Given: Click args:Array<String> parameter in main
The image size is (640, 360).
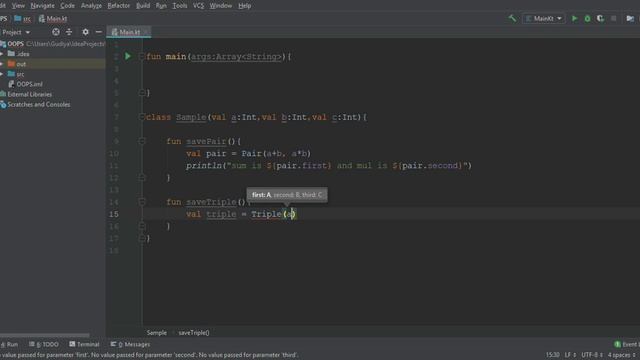Looking at the screenshot, I should click(x=236, y=57).
